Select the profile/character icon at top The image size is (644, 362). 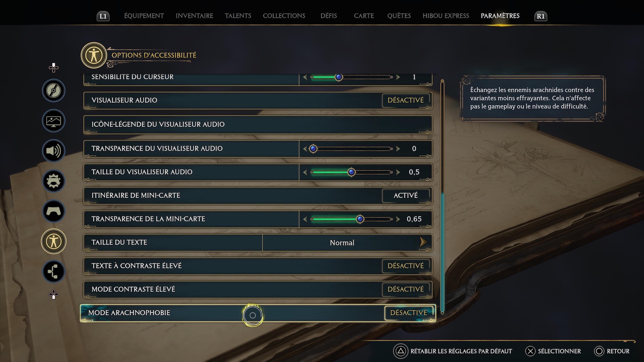[x=94, y=55]
